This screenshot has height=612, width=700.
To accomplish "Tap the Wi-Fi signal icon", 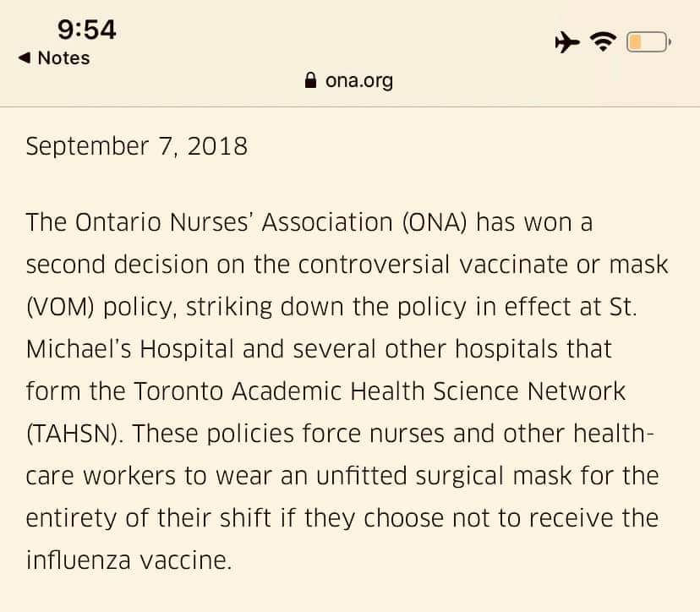I will point(603,42).
